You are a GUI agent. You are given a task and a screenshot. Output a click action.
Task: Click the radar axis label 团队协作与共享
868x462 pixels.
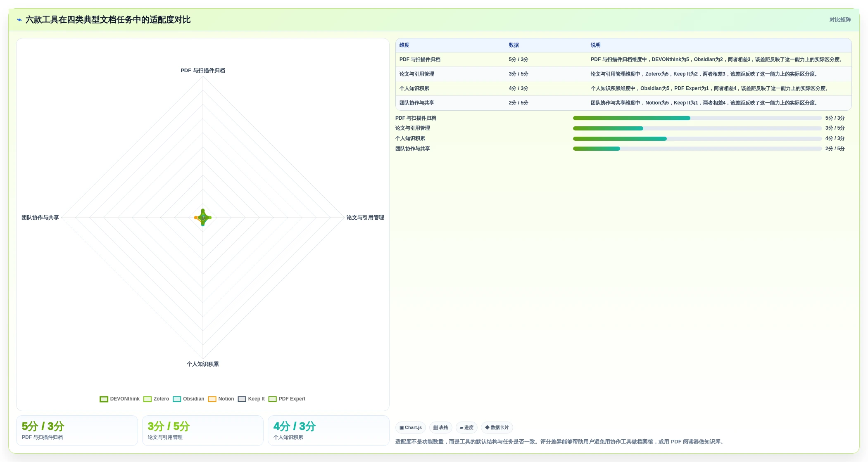click(40, 218)
